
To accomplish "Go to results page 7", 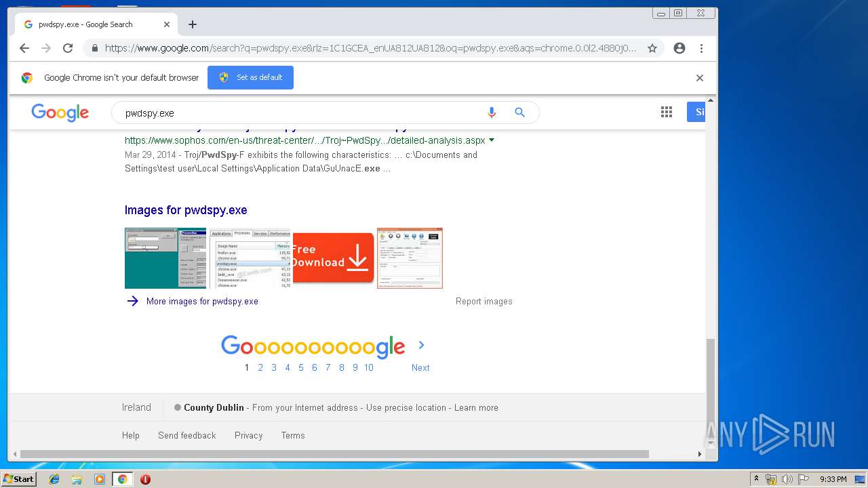I will click(328, 367).
